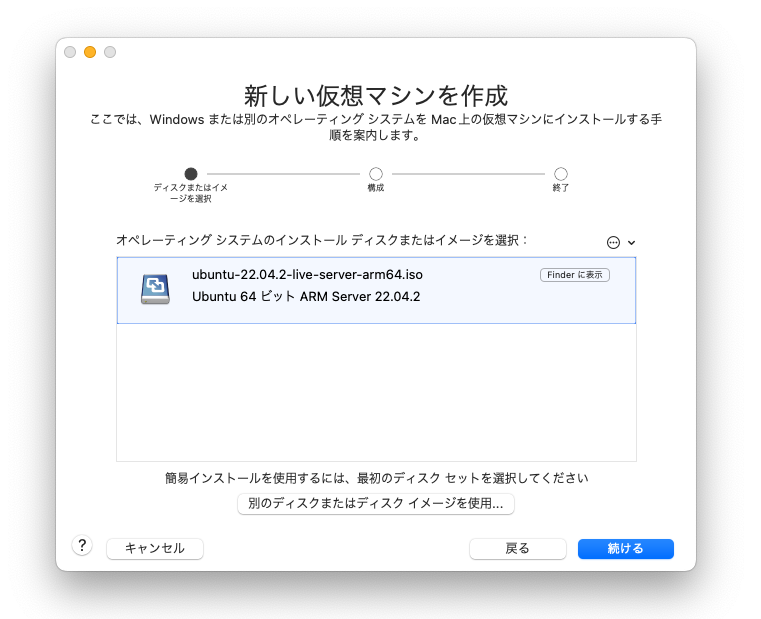The image size is (761, 619).
Task: Open help with the question mark button
Action: (x=83, y=545)
